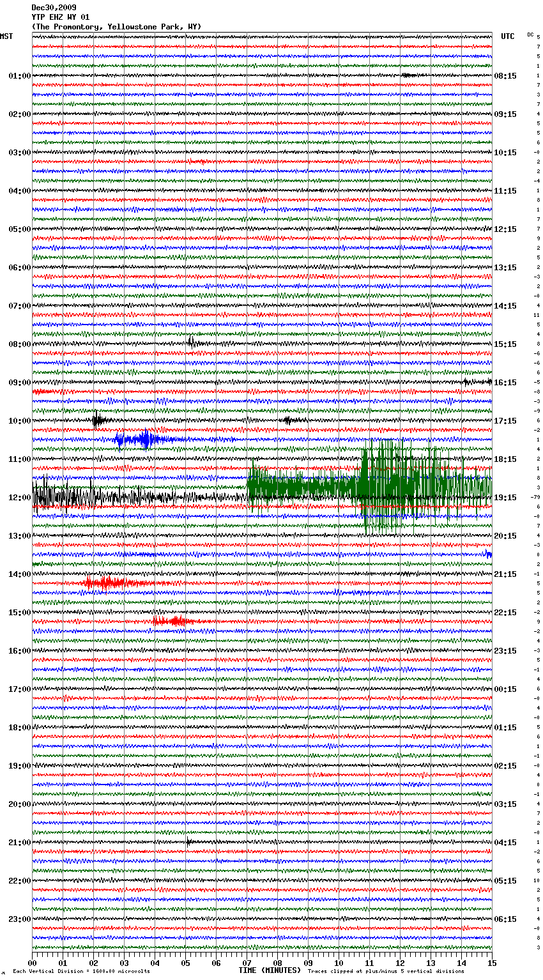Click the '15:00' MST time label
543x980 pixels.
coord(20,613)
